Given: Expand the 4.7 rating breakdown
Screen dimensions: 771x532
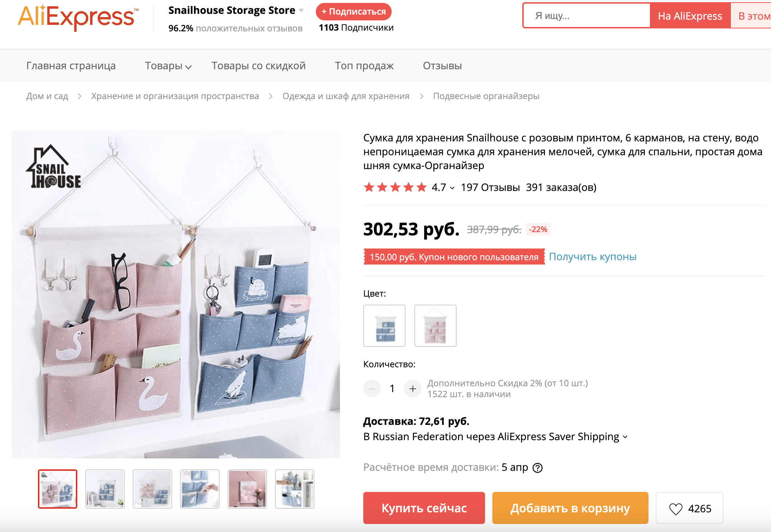Looking at the screenshot, I should point(452,188).
